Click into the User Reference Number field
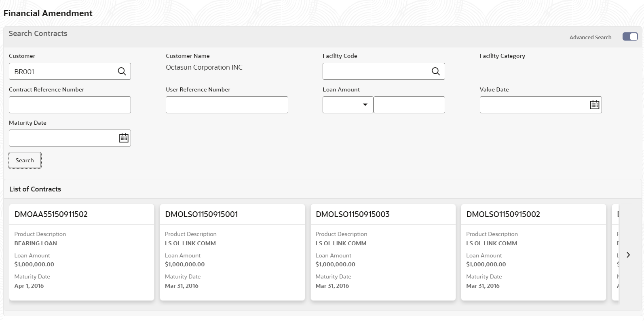The width and height of the screenshot is (644, 321). point(227,105)
